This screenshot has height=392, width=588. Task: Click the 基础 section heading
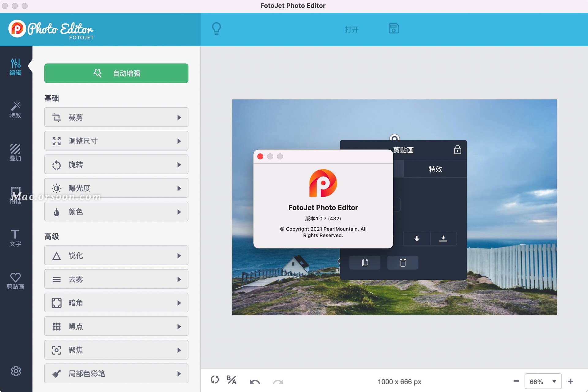[51, 98]
